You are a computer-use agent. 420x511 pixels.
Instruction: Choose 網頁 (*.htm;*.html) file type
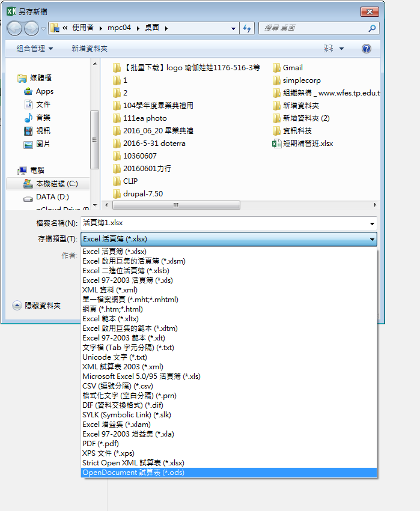(228, 309)
